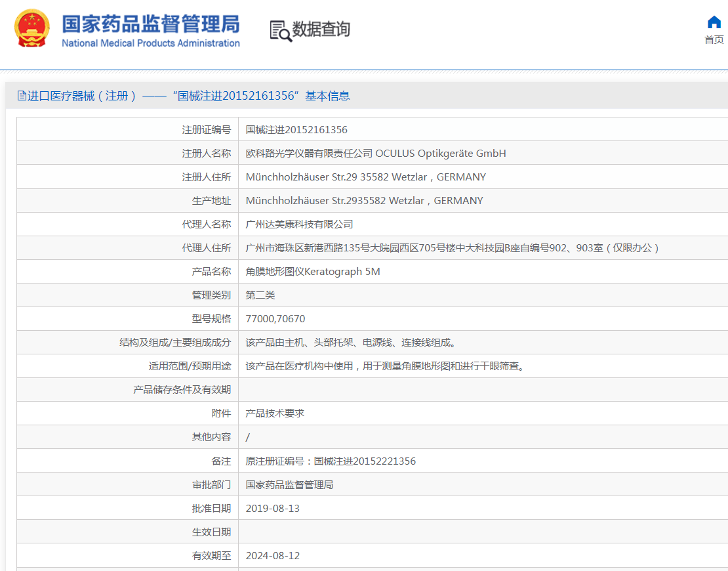The width and height of the screenshot is (728, 571).
Task: Click the 代理人名称 field label
Action: click(206, 224)
